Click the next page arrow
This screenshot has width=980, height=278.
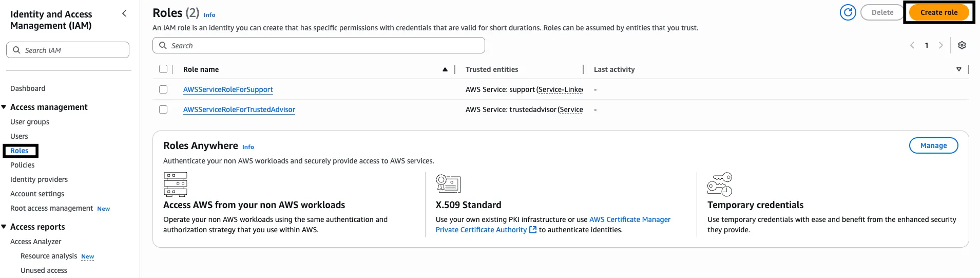[940, 45]
